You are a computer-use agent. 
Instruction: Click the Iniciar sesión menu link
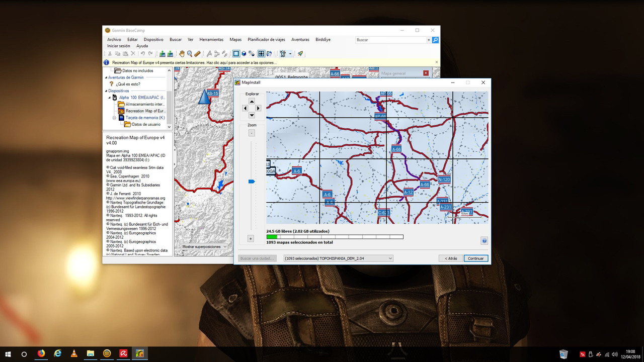click(119, 46)
